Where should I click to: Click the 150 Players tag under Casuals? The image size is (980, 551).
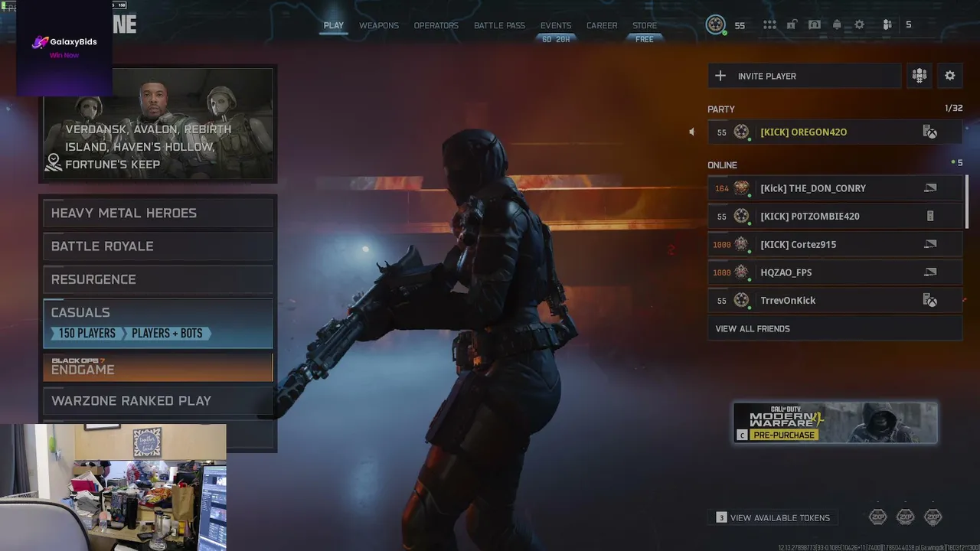tap(87, 334)
